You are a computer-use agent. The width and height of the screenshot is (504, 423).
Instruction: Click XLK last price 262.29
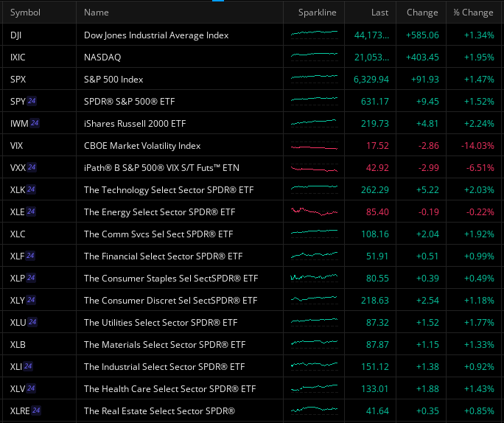click(x=375, y=189)
